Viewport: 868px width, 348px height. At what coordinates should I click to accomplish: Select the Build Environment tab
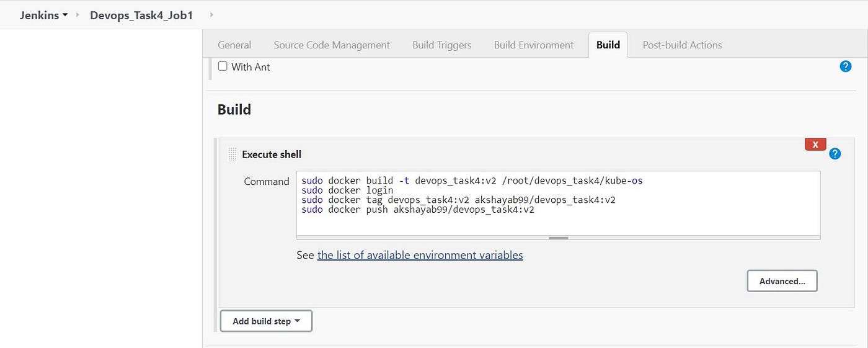534,45
